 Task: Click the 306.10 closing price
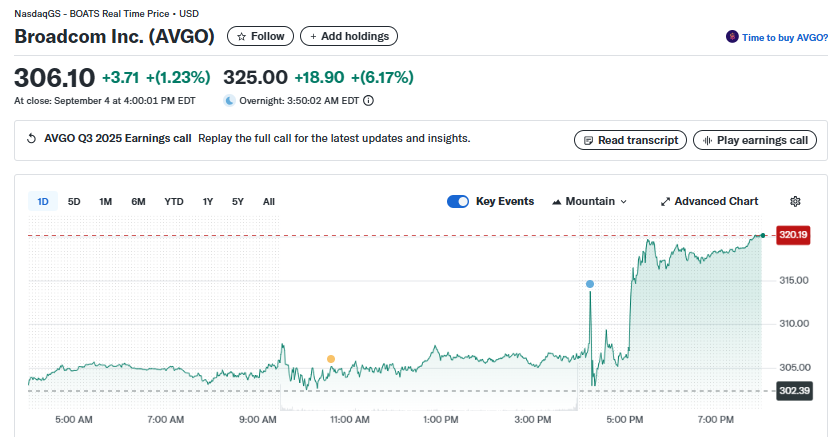[54, 78]
